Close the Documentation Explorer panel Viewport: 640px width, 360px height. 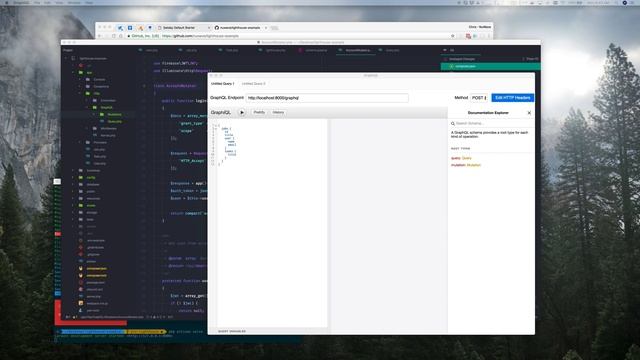(x=529, y=113)
